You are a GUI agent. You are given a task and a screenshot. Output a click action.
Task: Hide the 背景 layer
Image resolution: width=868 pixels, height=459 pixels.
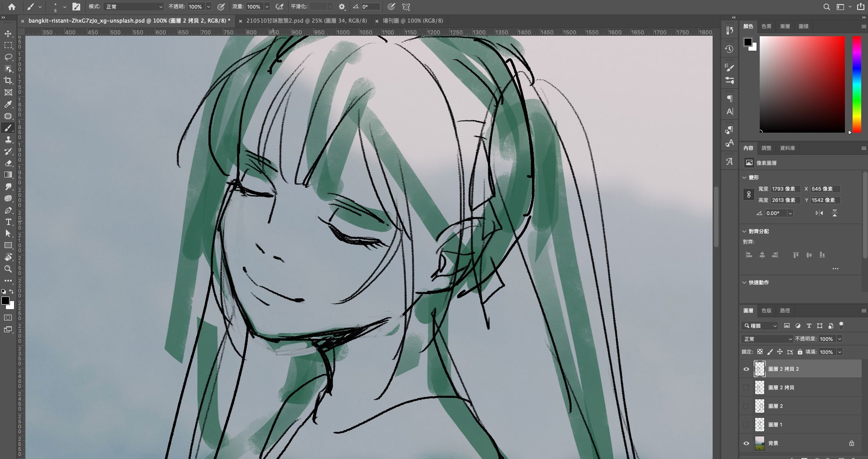746,443
